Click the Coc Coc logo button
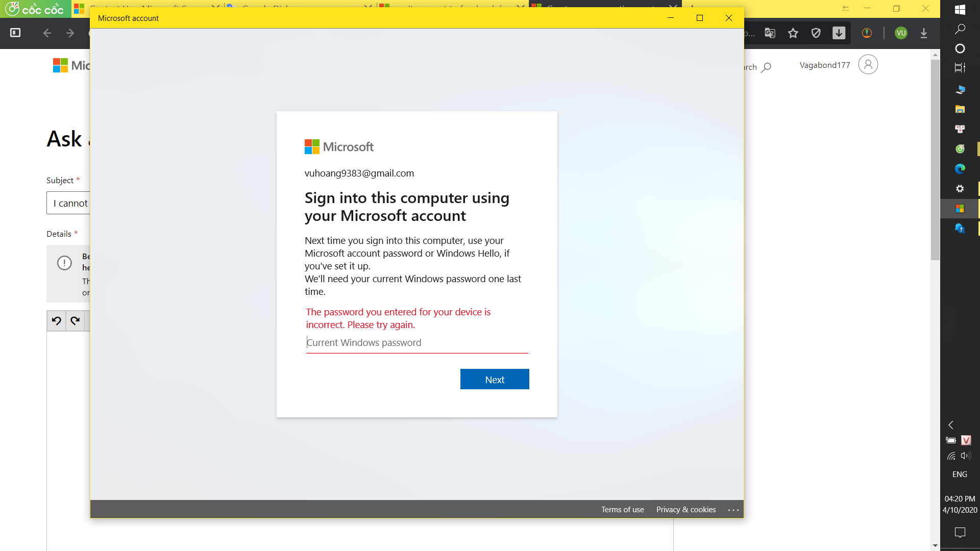Image resolution: width=980 pixels, height=551 pixels. [x=35, y=9]
